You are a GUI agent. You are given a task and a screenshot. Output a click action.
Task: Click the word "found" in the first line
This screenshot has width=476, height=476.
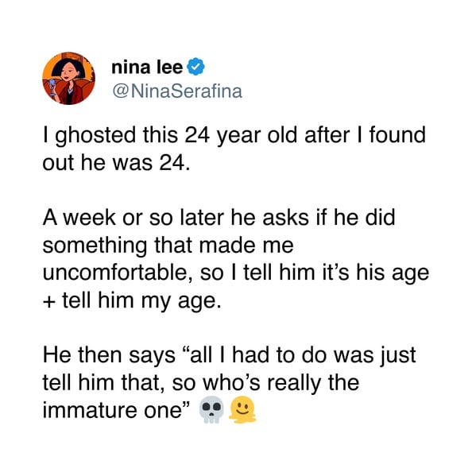point(397,135)
